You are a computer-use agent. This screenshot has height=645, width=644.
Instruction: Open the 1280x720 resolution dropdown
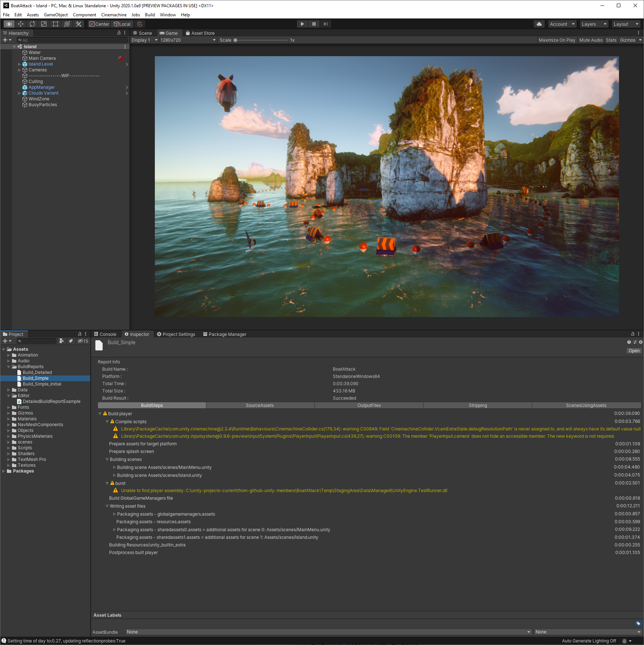coord(188,40)
